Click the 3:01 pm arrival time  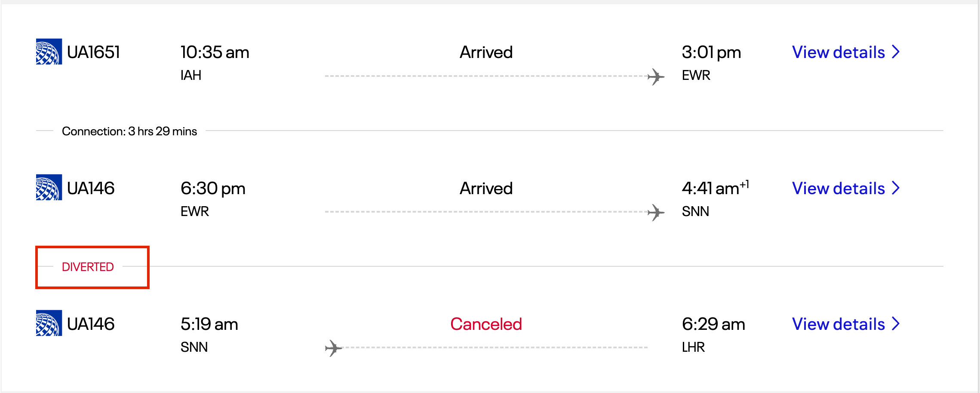711,52
